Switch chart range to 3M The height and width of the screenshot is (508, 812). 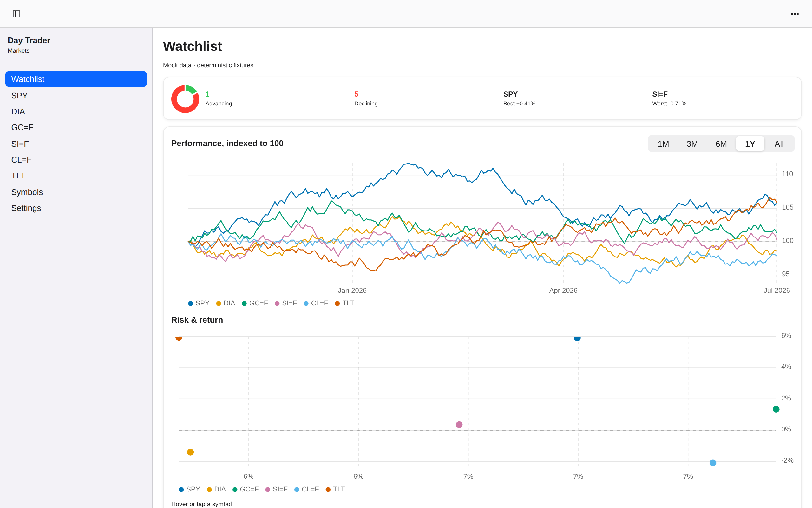click(692, 144)
